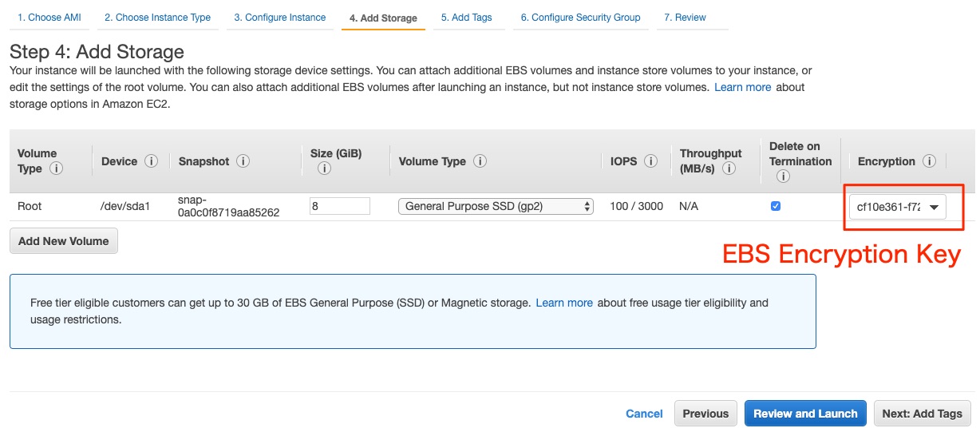Click the Size (GiB) info icon
Screen dimensions: 980x428
tap(324, 168)
